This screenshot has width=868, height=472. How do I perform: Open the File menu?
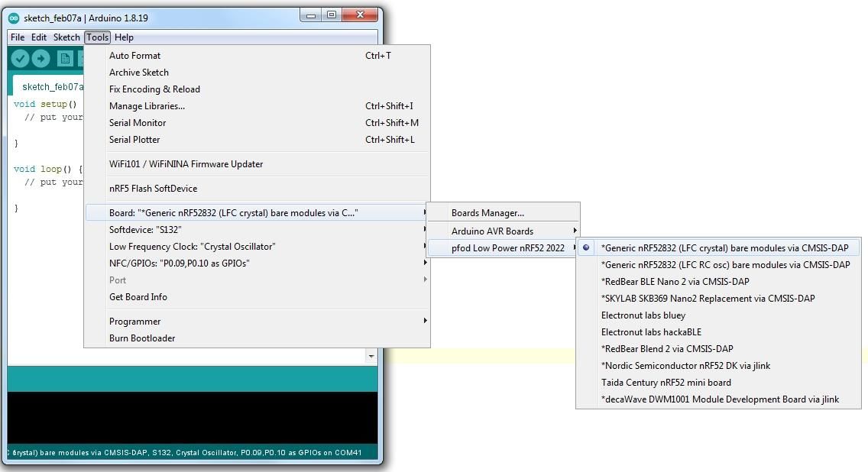tap(16, 37)
